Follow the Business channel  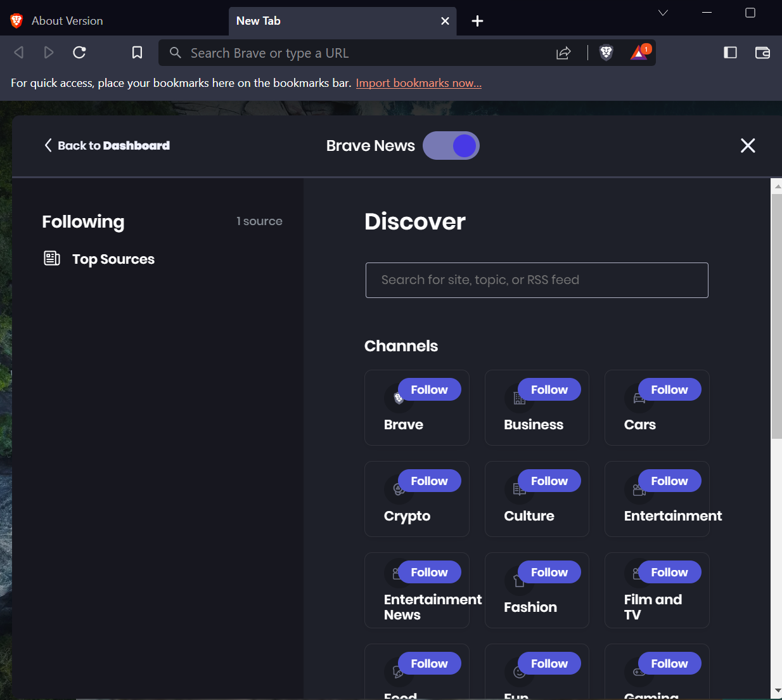point(549,389)
